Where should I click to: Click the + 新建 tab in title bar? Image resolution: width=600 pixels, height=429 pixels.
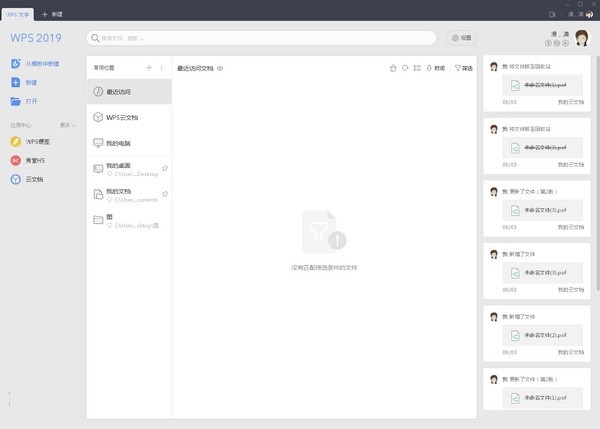[52, 14]
